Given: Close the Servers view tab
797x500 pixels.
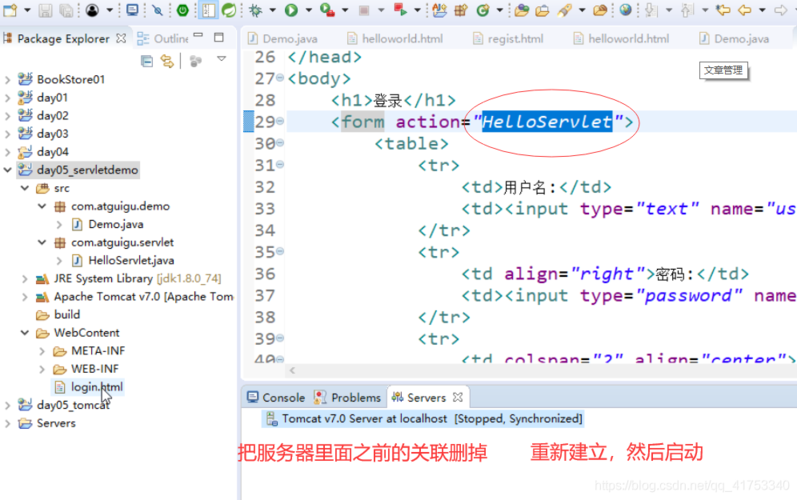Looking at the screenshot, I should (x=458, y=397).
